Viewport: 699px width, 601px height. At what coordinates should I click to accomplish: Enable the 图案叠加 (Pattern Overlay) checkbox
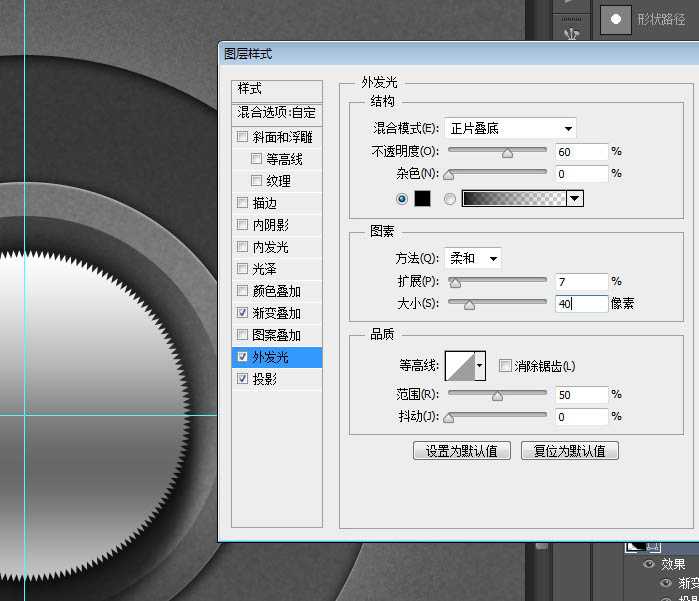243,334
